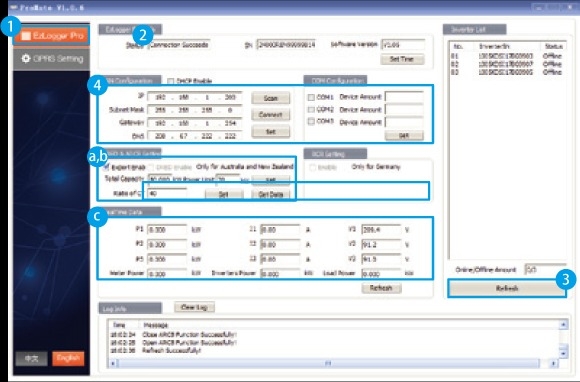This screenshot has width=580, height=382.
Task: Open the EzLogger Pro sidebar section
Action: [52, 36]
